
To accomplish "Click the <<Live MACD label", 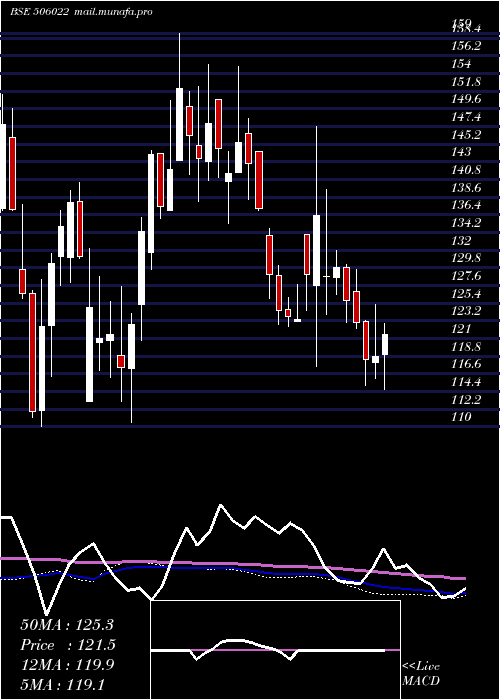I will coord(421,674).
